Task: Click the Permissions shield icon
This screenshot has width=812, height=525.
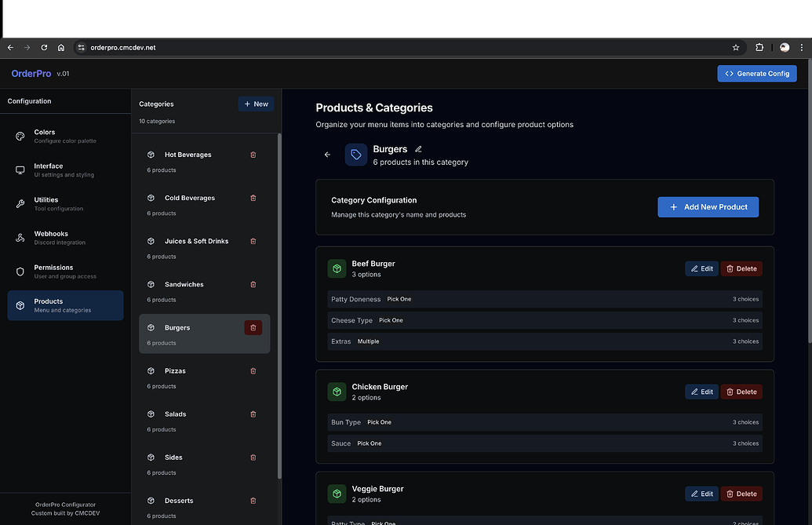Action: tap(20, 271)
